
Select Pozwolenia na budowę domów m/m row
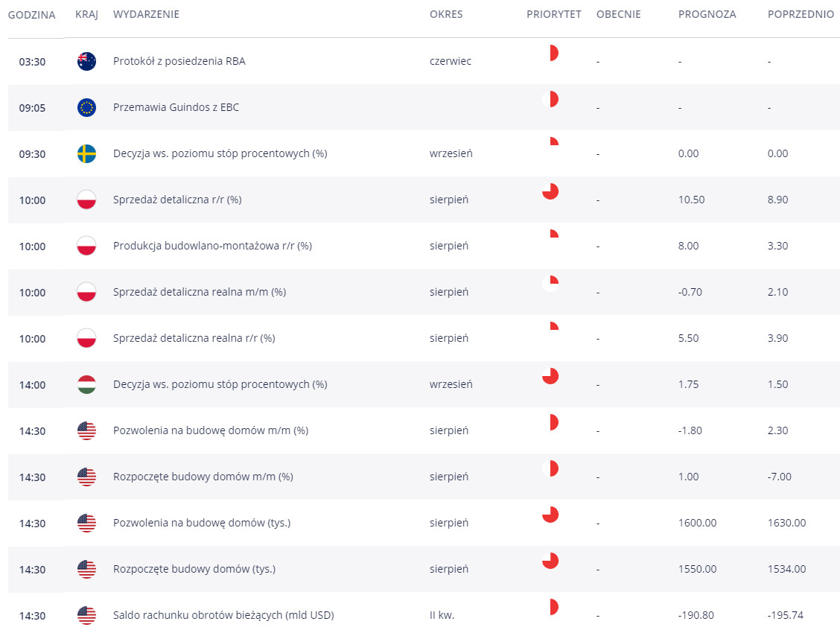click(424, 430)
